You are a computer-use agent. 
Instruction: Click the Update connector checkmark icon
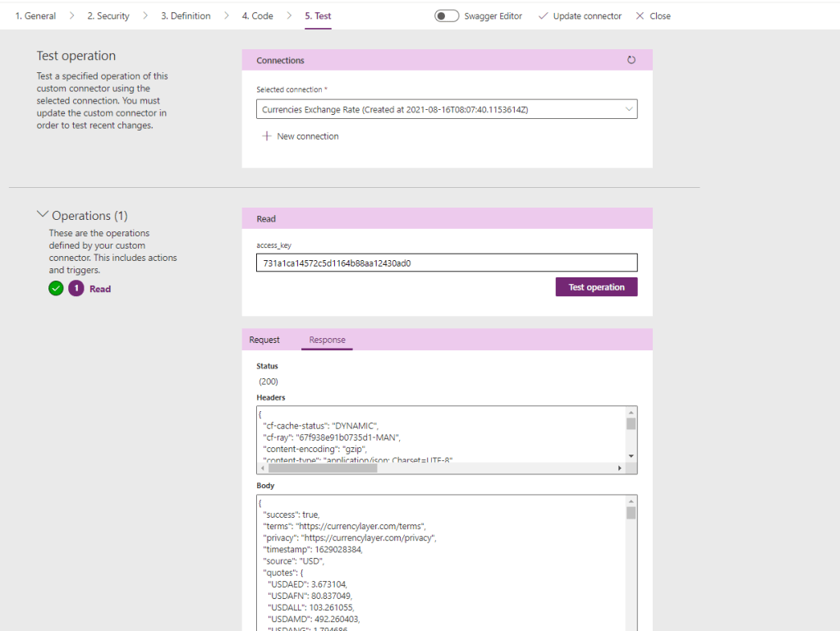(x=543, y=16)
